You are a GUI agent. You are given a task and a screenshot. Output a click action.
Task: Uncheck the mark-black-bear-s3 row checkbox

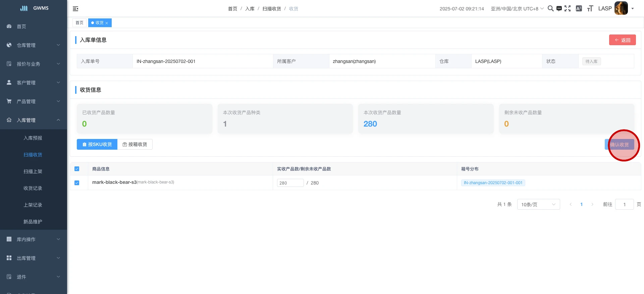(x=77, y=183)
